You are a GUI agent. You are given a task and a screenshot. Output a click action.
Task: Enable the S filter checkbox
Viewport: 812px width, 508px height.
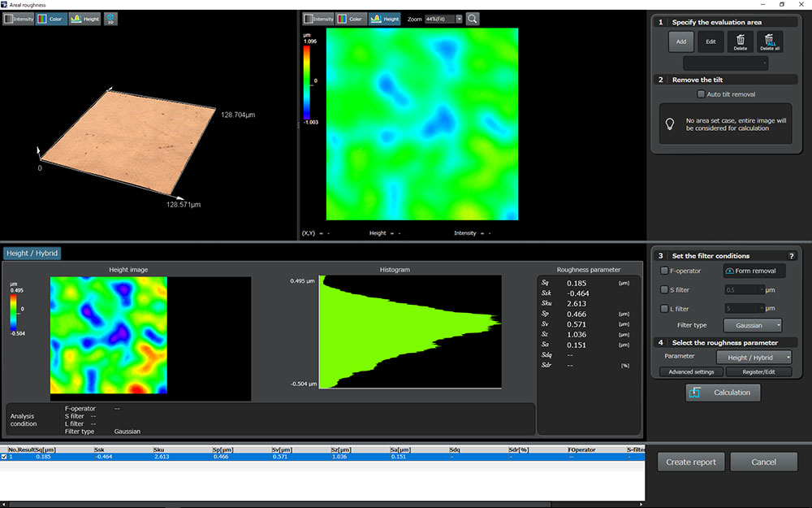(665, 289)
